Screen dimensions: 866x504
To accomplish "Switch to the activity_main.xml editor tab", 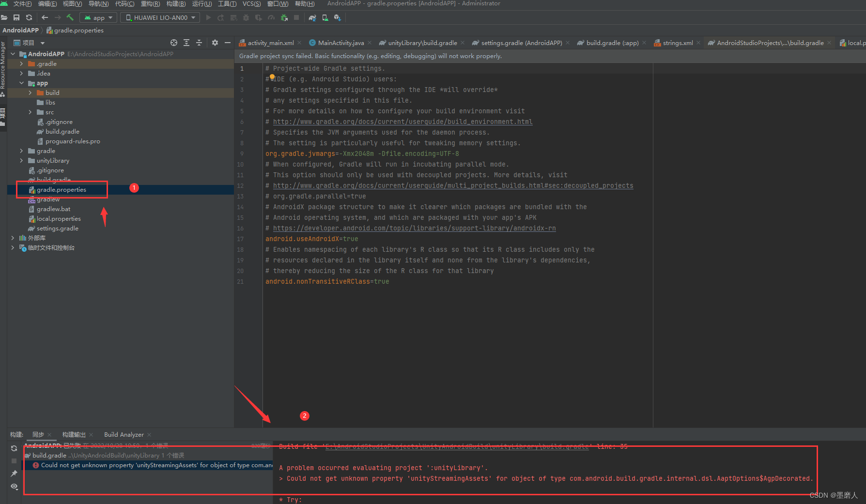I will (x=270, y=43).
